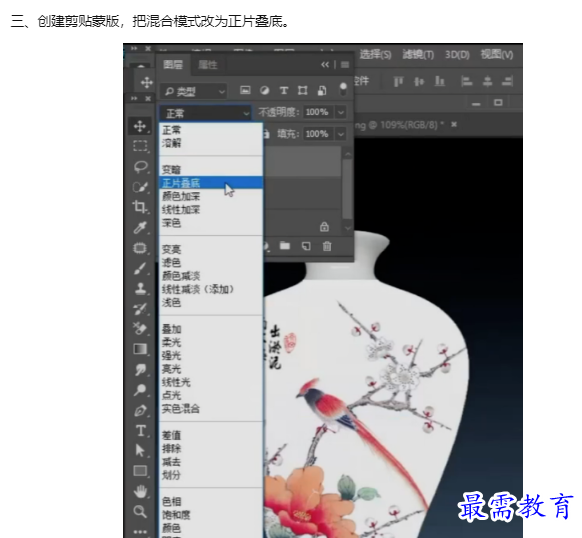Image resolution: width=582 pixels, height=538 pixels.
Task: Toggle the layer filtering switch
Action: pos(343,89)
